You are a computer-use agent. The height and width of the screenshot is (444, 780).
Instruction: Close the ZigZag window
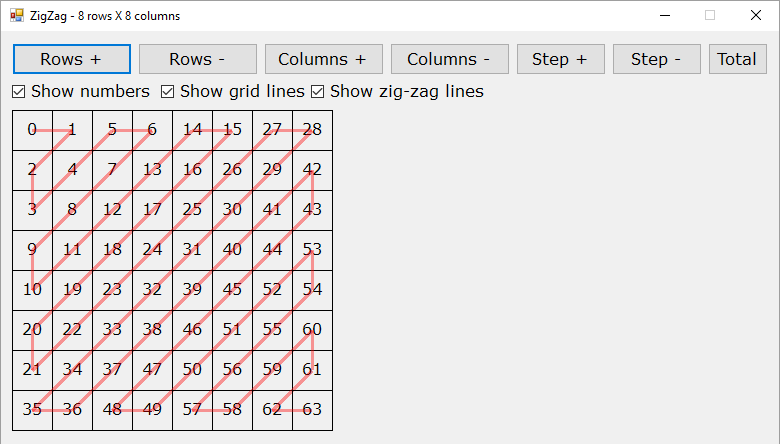click(756, 15)
